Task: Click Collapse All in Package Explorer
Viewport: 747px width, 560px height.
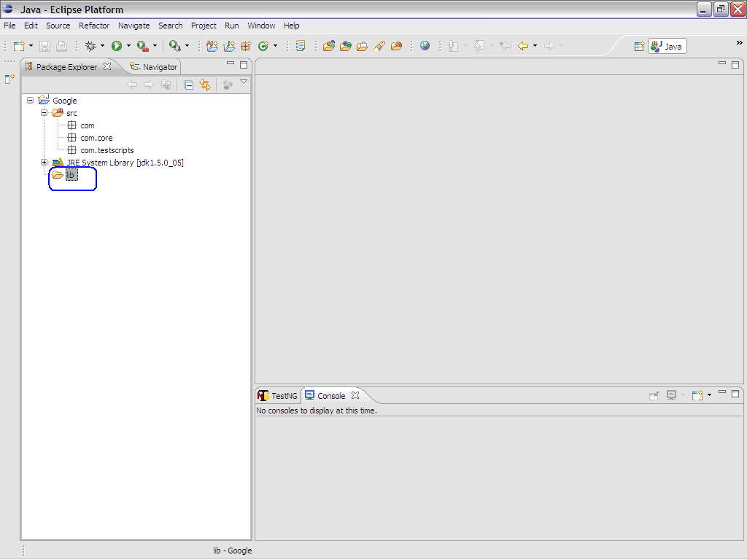Action: tap(189, 85)
